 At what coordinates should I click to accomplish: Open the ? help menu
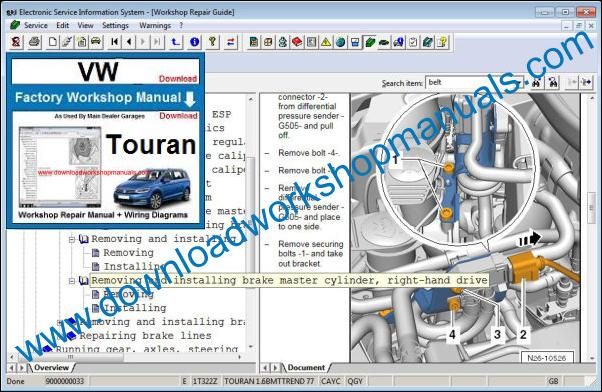181,25
